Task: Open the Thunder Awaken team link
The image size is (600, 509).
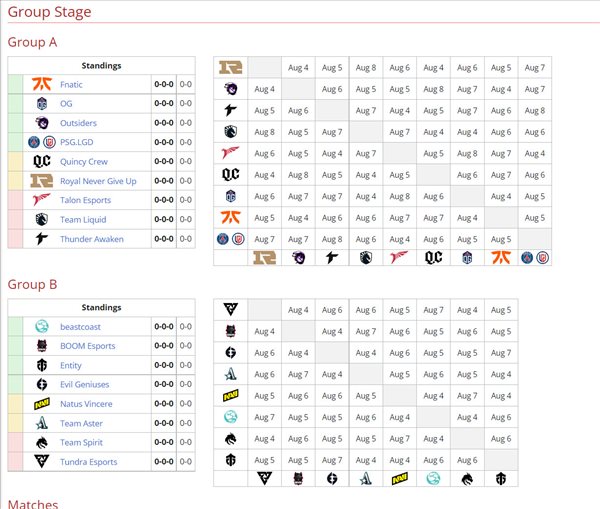Action: [x=92, y=239]
